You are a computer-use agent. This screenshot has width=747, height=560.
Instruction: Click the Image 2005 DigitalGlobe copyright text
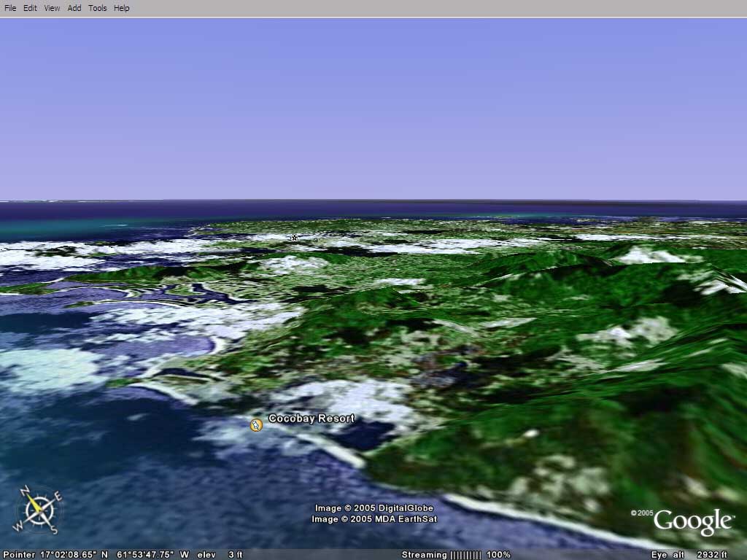point(373,508)
